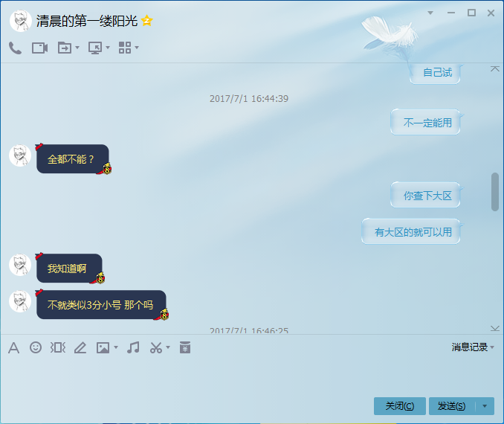Insert a picture with the image icon
The width and height of the screenshot is (504, 424).
(x=103, y=348)
